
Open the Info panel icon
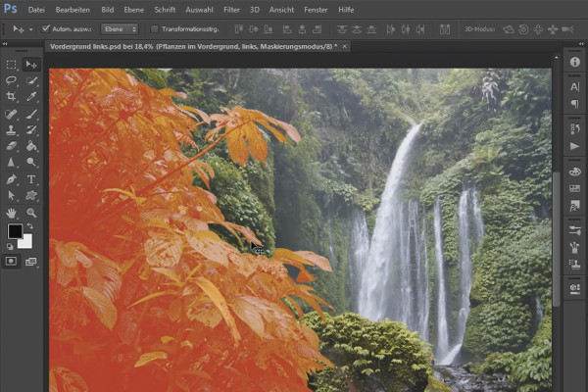coord(574,62)
